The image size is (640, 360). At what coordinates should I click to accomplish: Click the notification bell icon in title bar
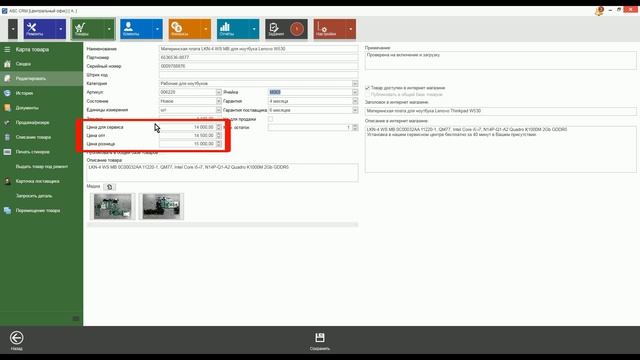[599, 11]
